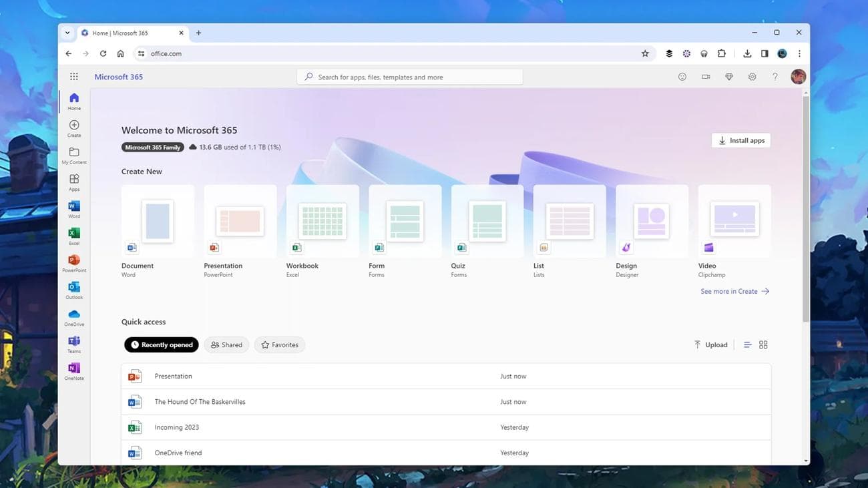
Task: Open your account profile picture menu
Action: coord(798,76)
